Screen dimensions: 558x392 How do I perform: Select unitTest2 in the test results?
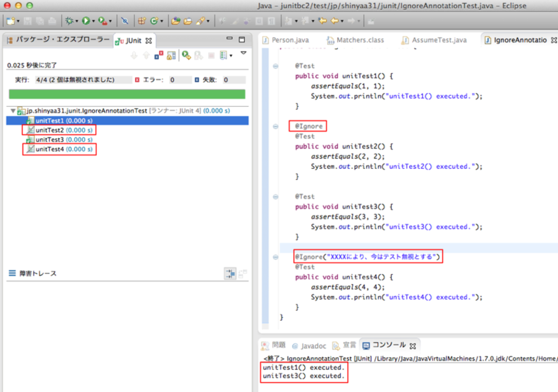point(50,130)
